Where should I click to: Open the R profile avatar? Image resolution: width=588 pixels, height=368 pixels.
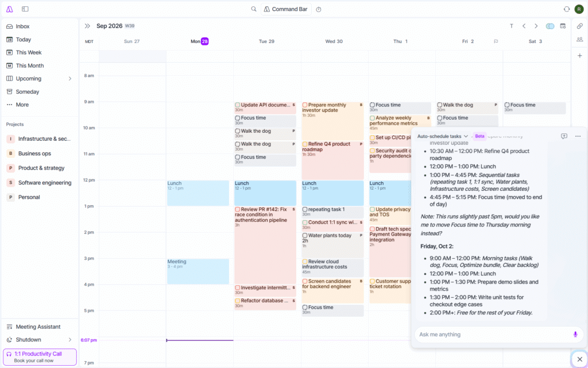coord(579,9)
